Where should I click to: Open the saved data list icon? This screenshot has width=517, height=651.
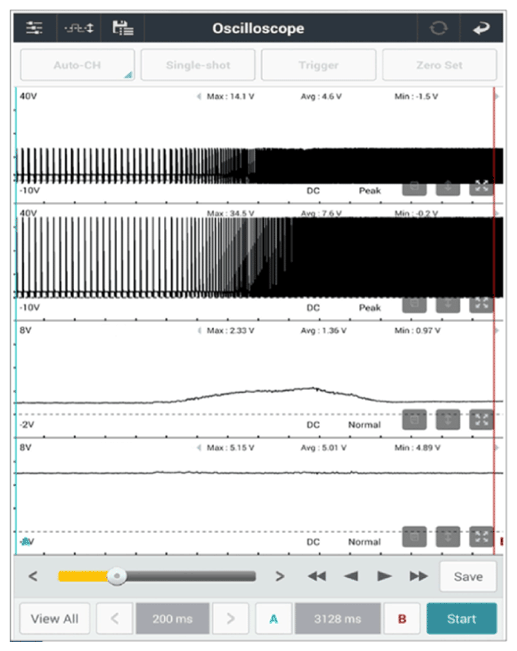pos(123,28)
